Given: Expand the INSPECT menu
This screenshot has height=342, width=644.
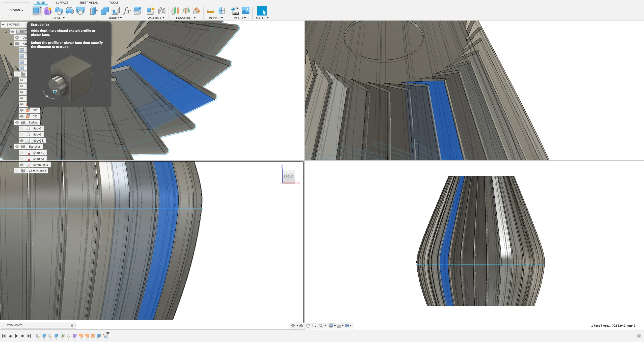Looking at the screenshot, I should click(216, 18).
